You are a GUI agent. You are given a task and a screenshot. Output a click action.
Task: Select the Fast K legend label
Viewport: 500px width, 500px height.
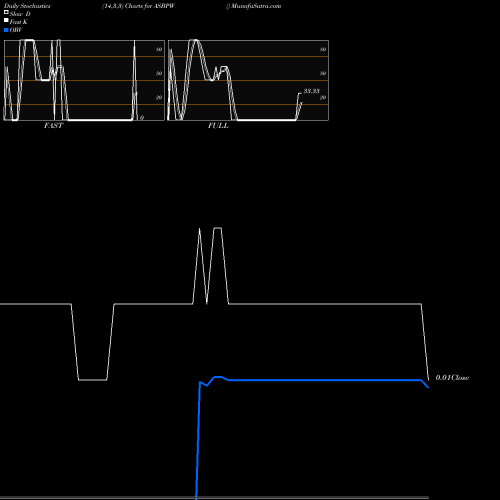click(19, 22)
